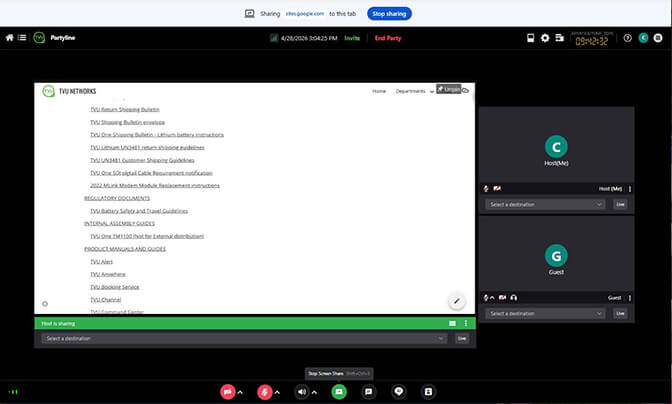672x404 pixels.
Task: Open shared screen Select a destination dropdown
Action: 244,338
